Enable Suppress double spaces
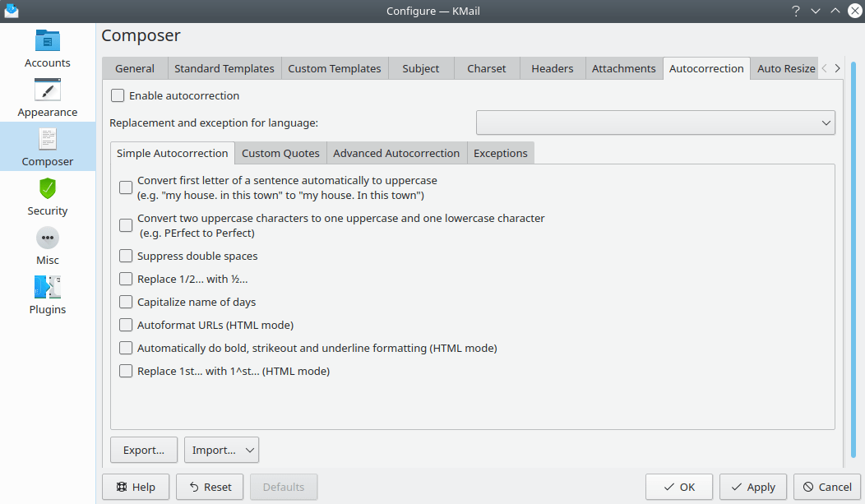Screen dimensions: 865x504 pyautogui.click(x=126, y=256)
